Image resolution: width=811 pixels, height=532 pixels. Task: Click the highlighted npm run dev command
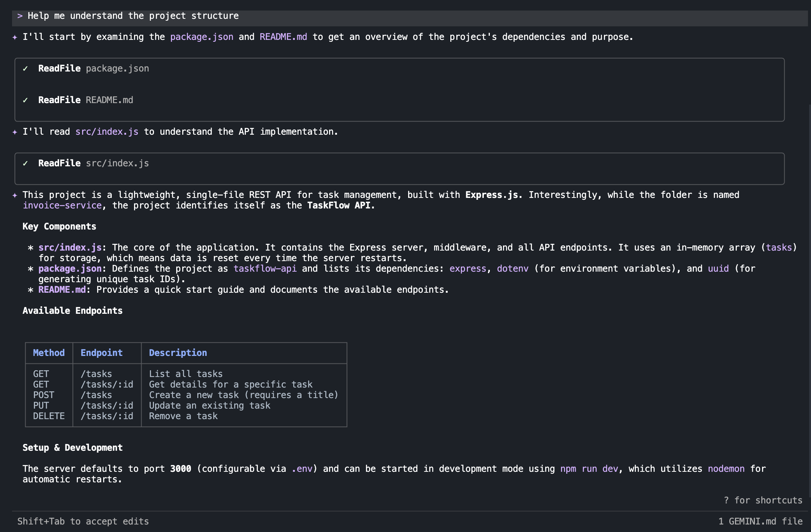pos(590,469)
